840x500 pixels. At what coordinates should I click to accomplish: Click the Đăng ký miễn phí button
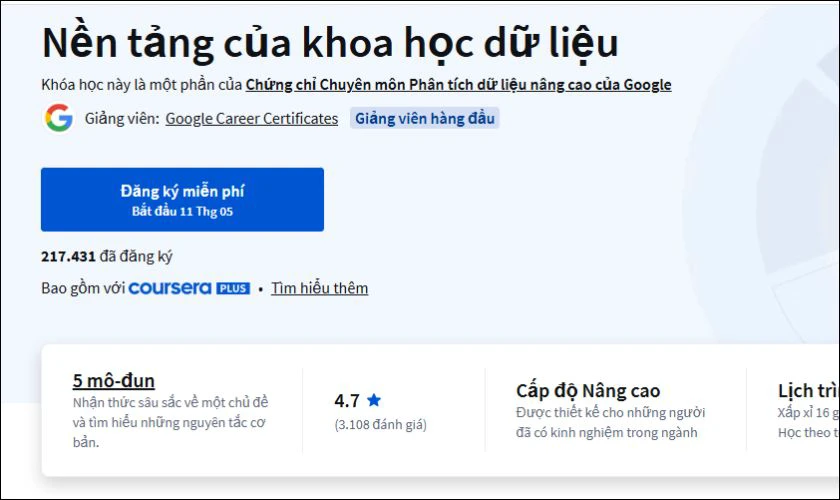(x=182, y=199)
